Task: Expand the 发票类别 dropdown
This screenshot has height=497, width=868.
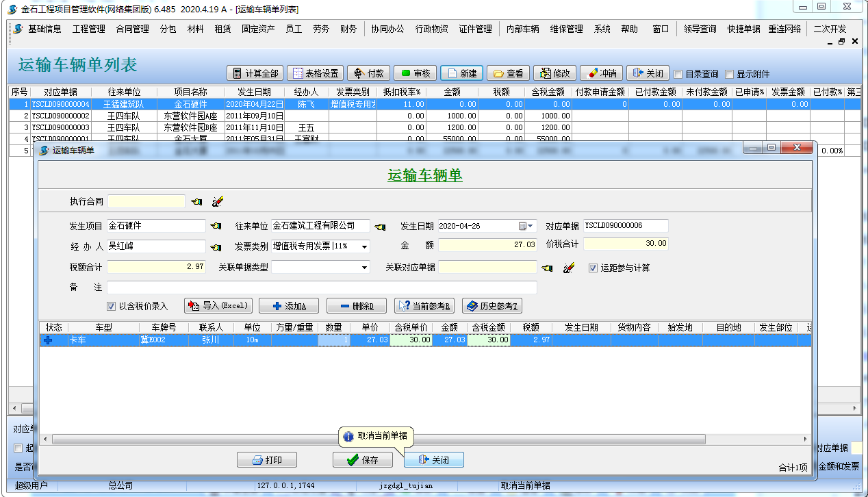Action: point(363,246)
